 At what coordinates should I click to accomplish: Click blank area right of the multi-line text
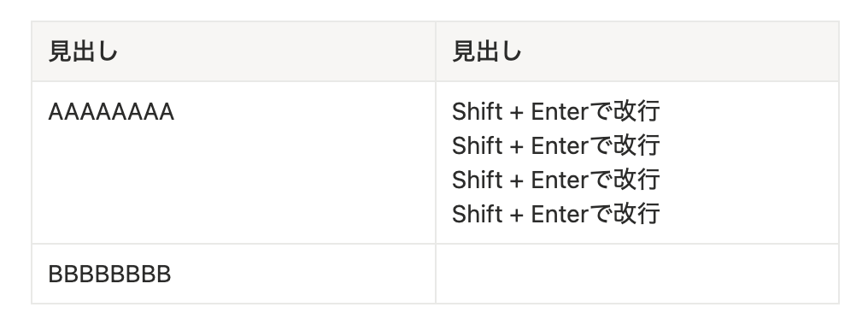[x=748, y=163]
